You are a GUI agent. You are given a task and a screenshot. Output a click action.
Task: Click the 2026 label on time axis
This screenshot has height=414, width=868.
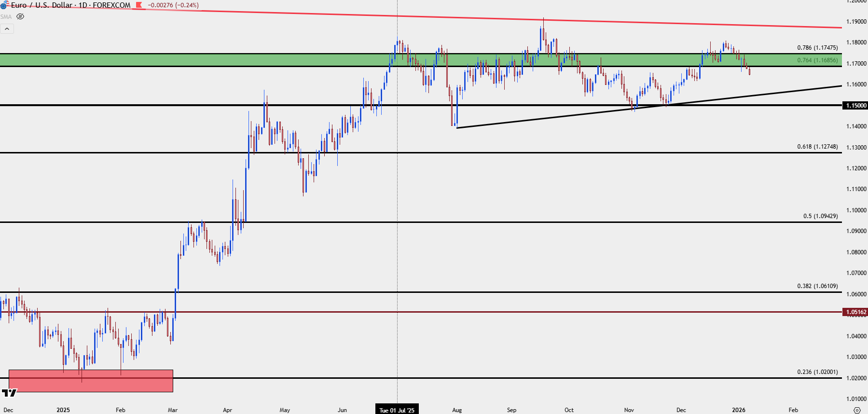pos(739,410)
